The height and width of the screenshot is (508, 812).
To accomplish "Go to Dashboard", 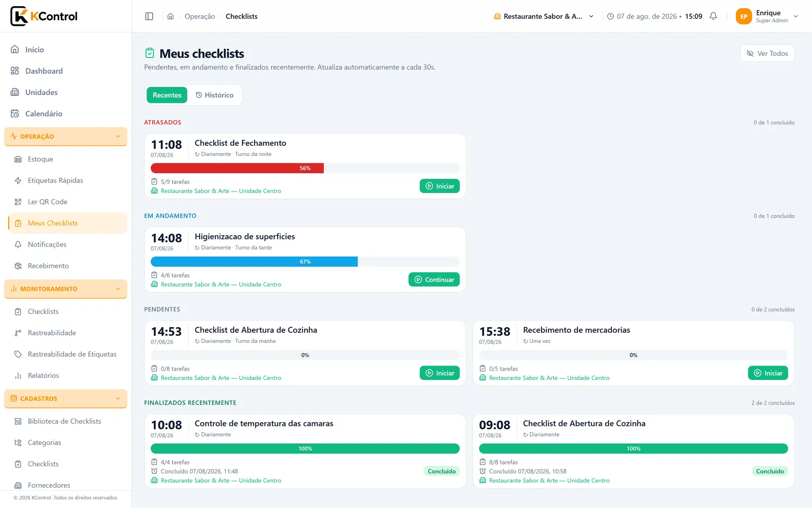I will [x=65, y=71].
